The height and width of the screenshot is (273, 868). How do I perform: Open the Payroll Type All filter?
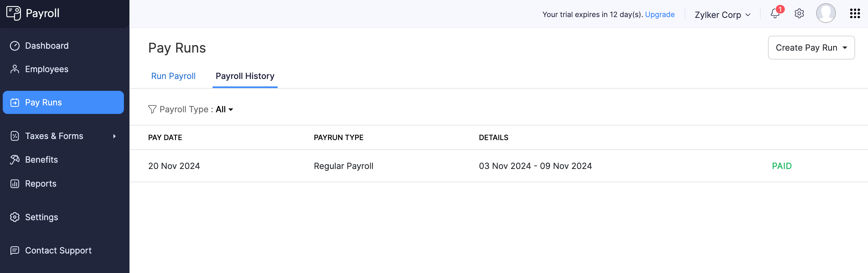(224, 109)
